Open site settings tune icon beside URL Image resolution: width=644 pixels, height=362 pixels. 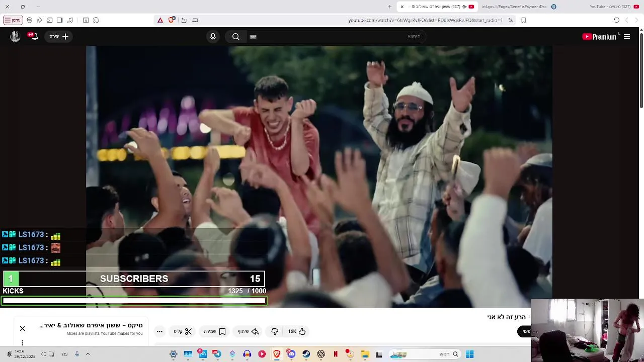(x=510, y=20)
